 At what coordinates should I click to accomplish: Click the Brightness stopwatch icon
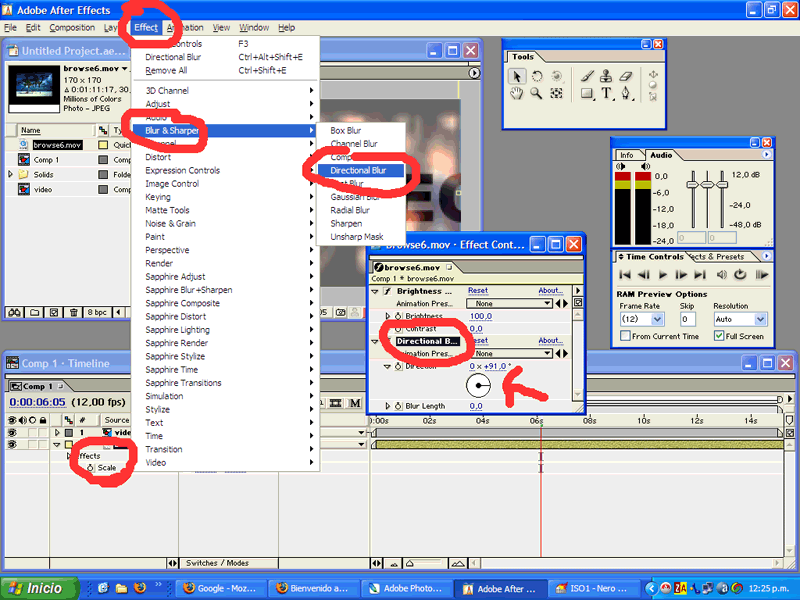[398, 316]
